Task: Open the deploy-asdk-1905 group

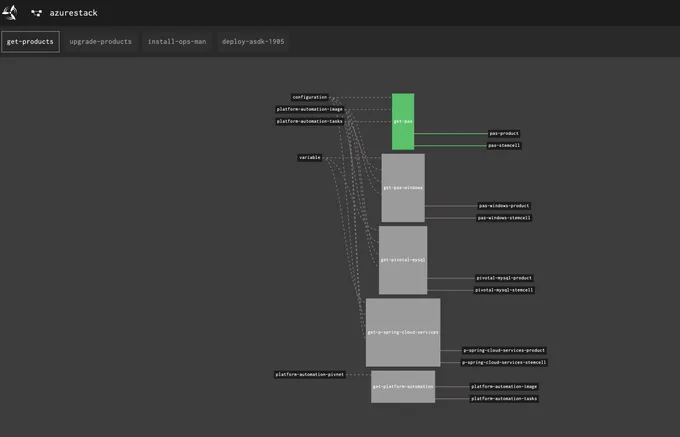Action: (253, 42)
